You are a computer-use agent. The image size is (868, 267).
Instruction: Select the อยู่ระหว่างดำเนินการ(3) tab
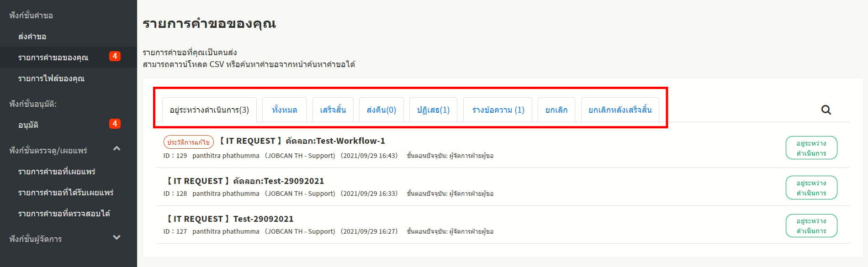(x=209, y=110)
